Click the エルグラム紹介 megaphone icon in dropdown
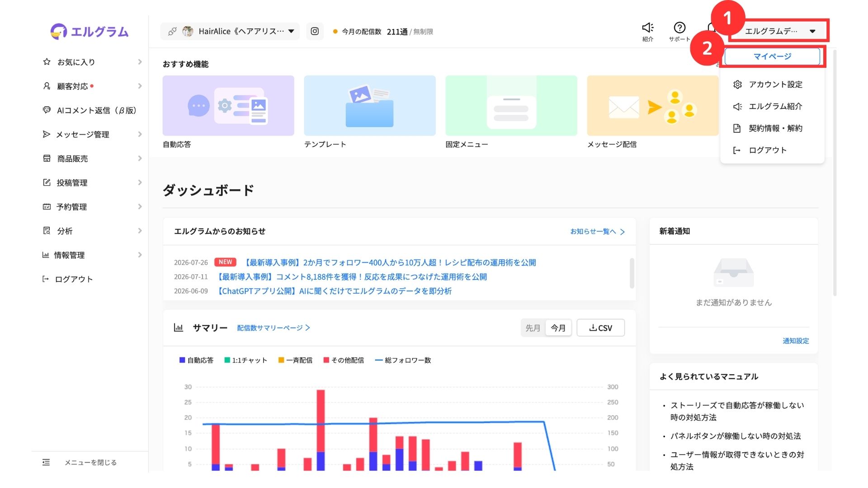Image resolution: width=868 pixels, height=488 pixels. [x=737, y=107]
